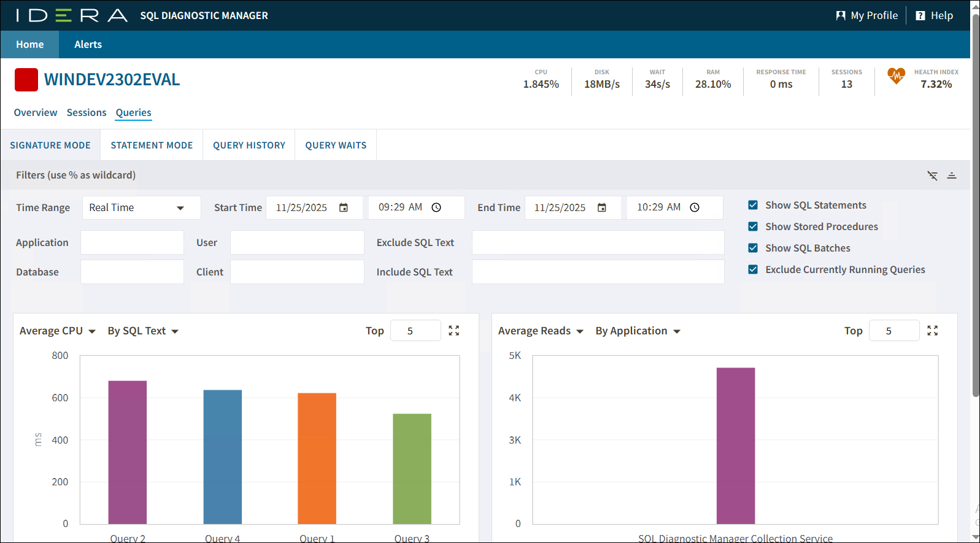This screenshot has width=980, height=543.
Task: Click the Health Index heart icon
Action: [x=896, y=76]
